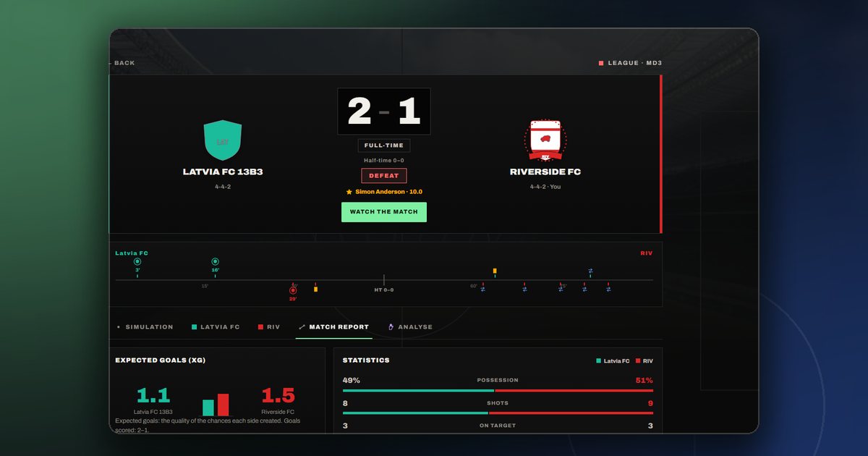Click the 51% possession value
This screenshot has width=868, height=456.
(644, 380)
